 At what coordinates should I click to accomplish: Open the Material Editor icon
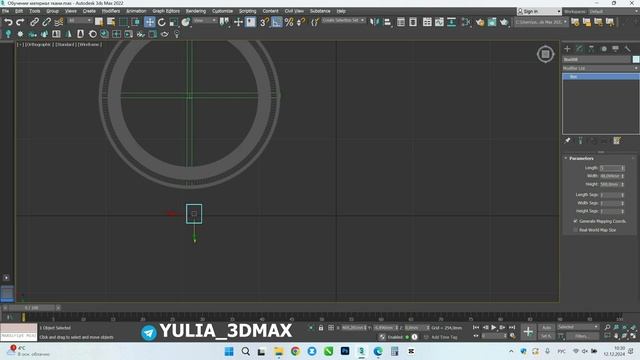point(466,22)
